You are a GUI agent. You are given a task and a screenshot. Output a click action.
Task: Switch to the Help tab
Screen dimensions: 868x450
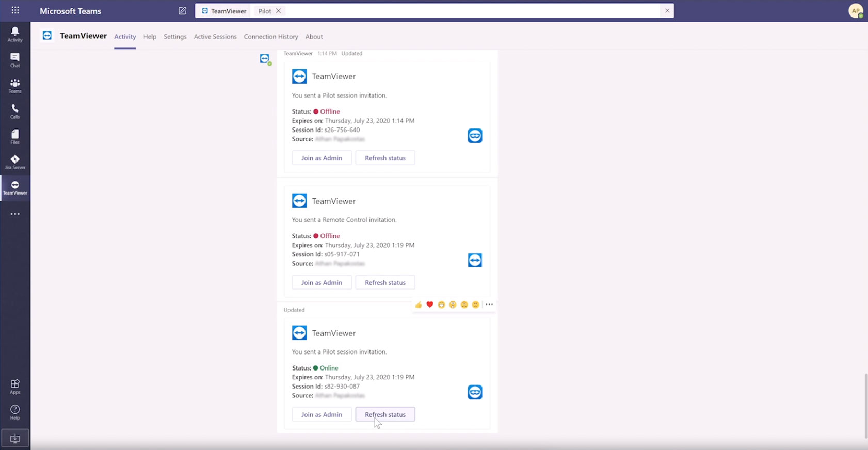click(150, 37)
